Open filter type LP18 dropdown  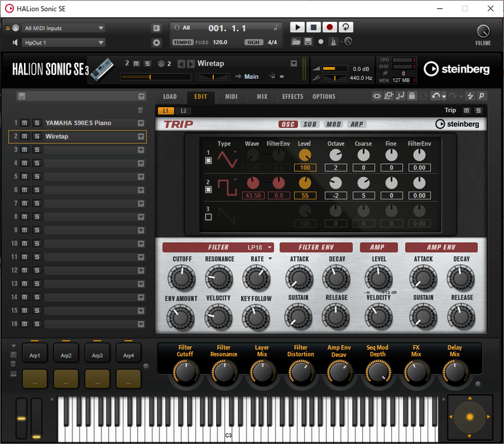tap(260, 247)
